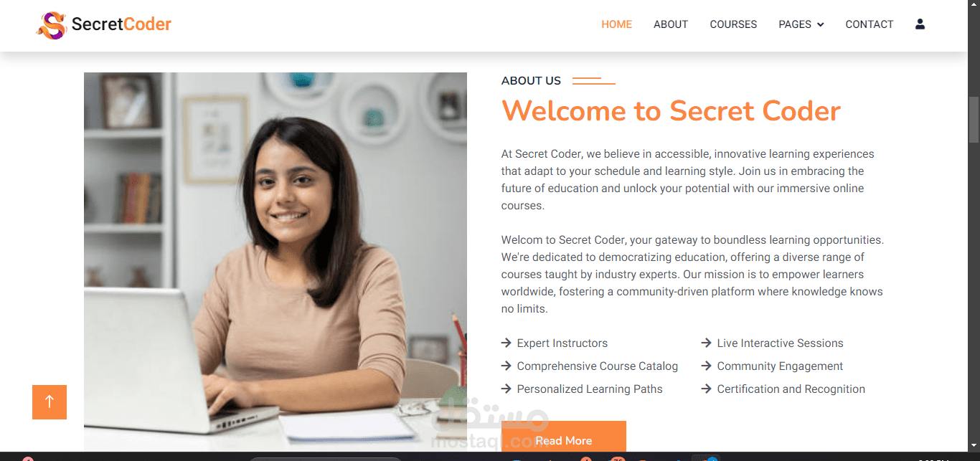Expand the PAGES dropdown menu
This screenshot has width=980, height=461.
click(801, 24)
